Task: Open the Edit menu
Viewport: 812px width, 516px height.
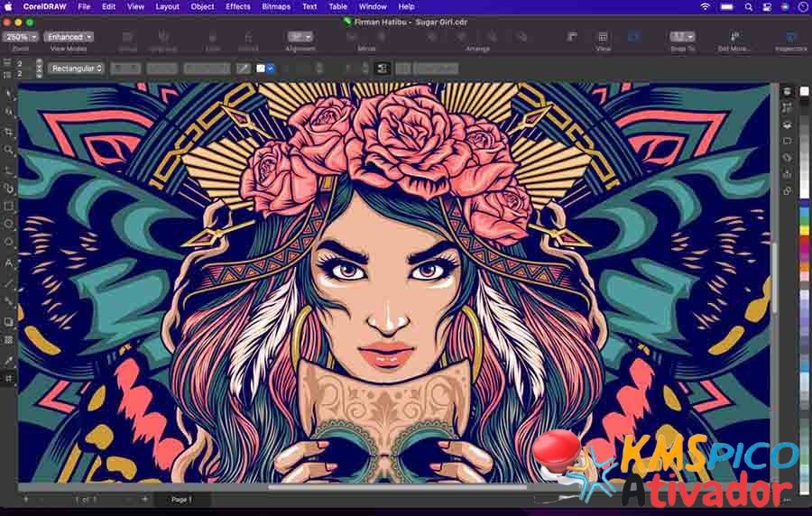Action: pyautogui.click(x=109, y=6)
